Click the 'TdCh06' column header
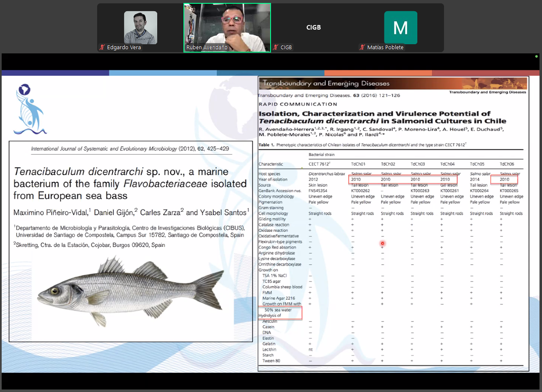The width and height of the screenshot is (542, 392). tap(507, 164)
